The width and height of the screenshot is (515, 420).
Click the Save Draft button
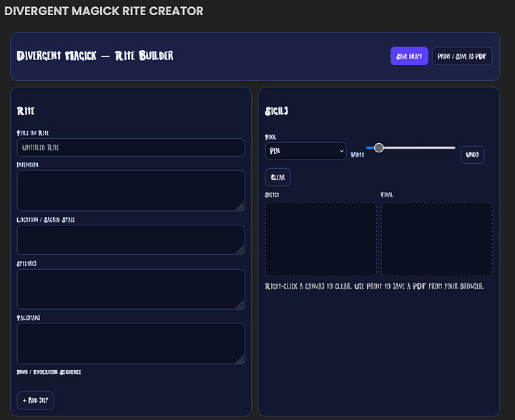pos(409,57)
